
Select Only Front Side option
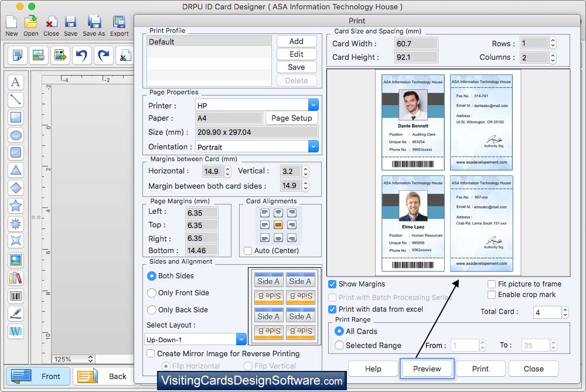point(151,293)
